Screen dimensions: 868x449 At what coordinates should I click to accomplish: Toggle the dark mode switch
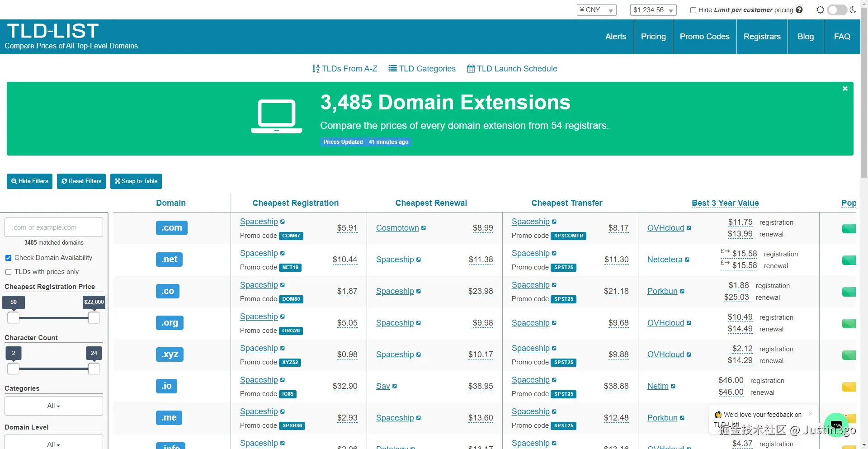pos(837,10)
